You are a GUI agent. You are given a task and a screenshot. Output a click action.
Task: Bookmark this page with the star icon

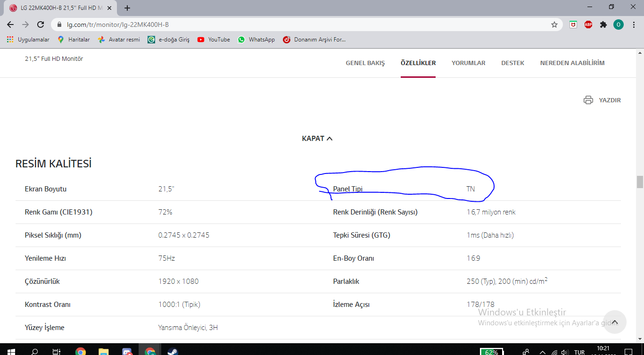[x=554, y=25]
